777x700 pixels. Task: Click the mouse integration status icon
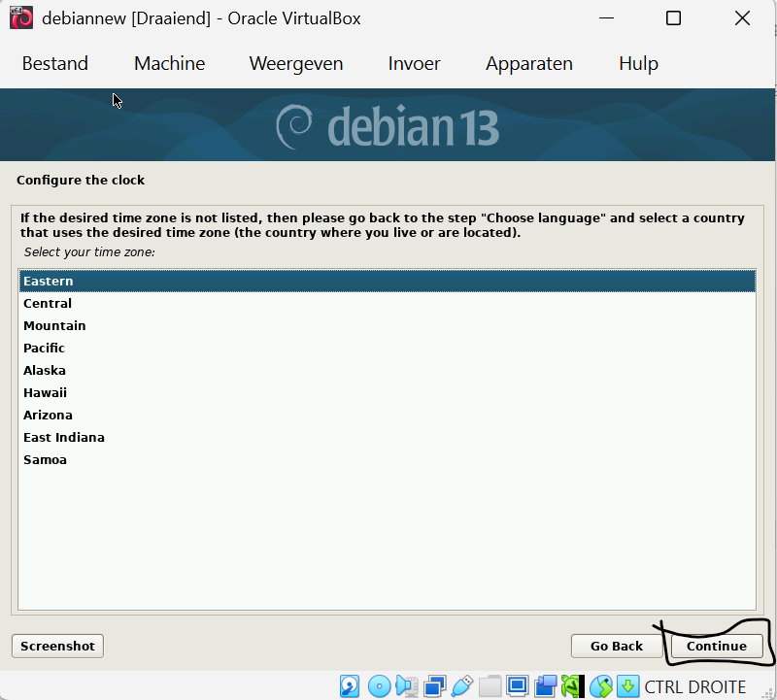click(601, 686)
